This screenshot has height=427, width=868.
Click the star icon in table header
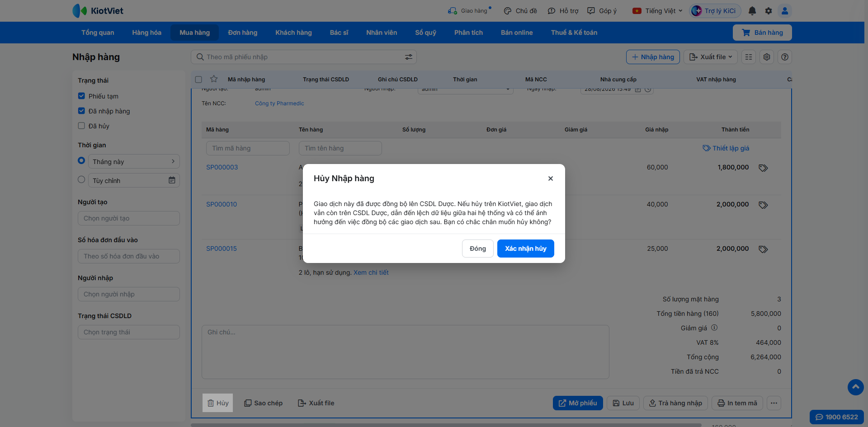(x=214, y=79)
